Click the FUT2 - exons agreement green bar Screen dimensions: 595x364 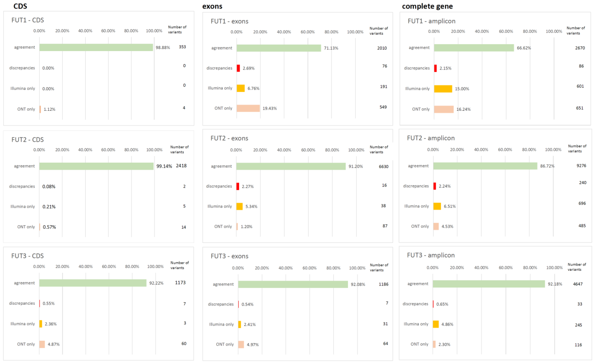coord(291,166)
